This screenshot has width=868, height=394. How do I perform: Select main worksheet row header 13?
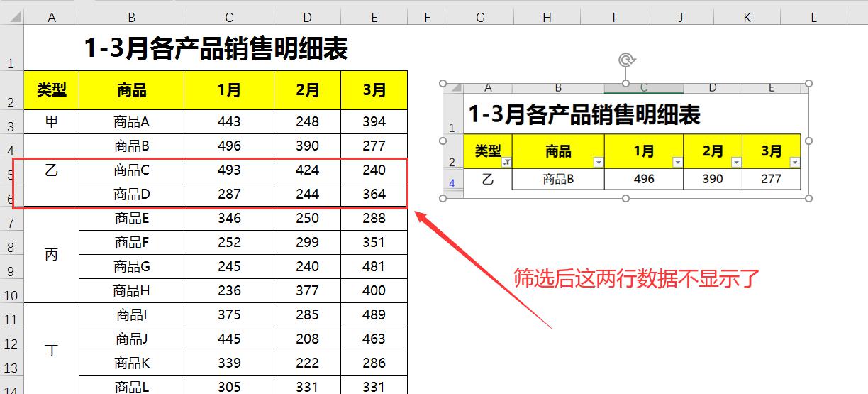tap(11, 363)
